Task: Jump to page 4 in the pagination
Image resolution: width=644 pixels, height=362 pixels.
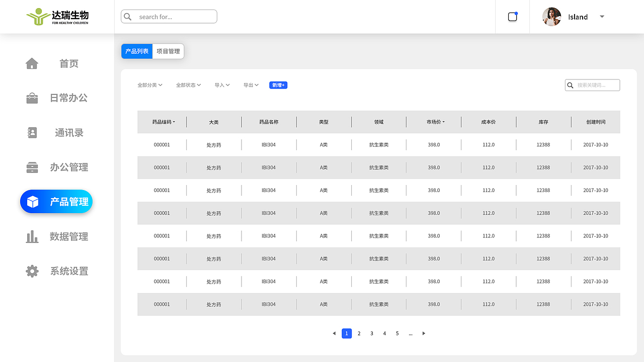Action: (384, 333)
